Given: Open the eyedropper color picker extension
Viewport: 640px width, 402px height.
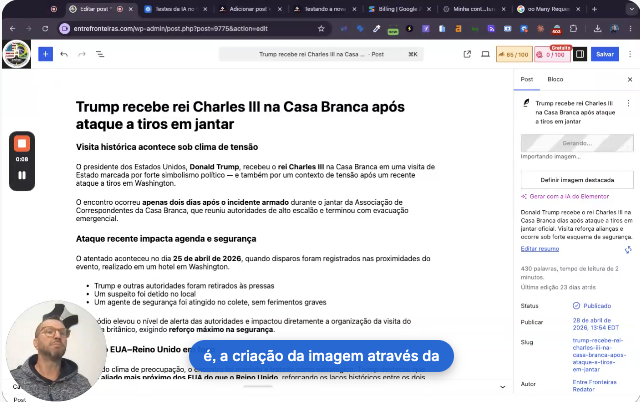Looking at the screenshot, I should tap(376, 29).
